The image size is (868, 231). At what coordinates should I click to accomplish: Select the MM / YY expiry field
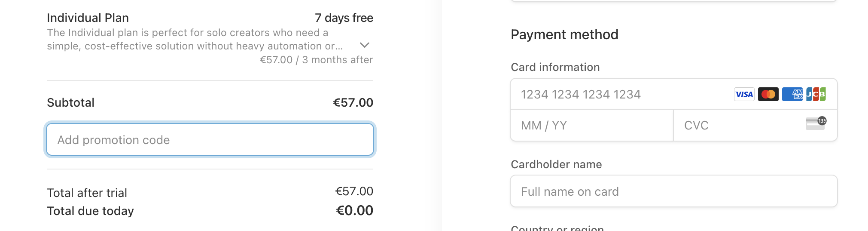(592, 125)
